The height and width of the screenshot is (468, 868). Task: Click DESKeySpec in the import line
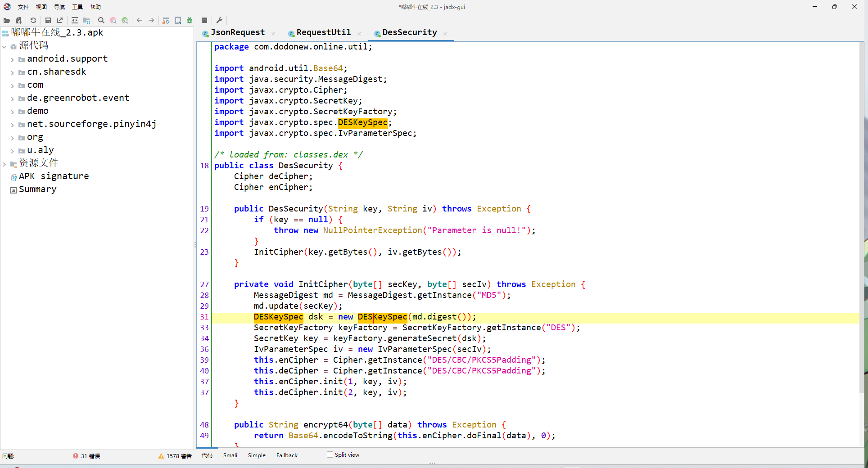pyautogui.click(x=362, y=122)
